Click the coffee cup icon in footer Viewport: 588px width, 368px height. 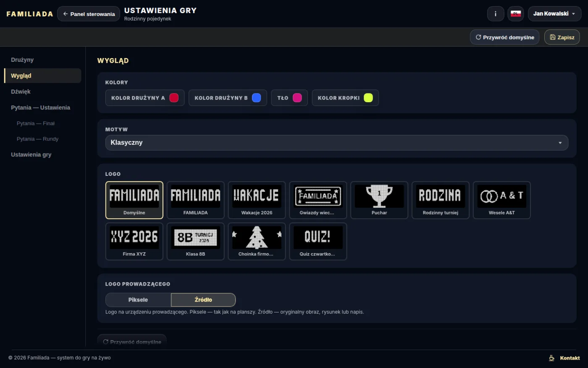coord(551,358)
